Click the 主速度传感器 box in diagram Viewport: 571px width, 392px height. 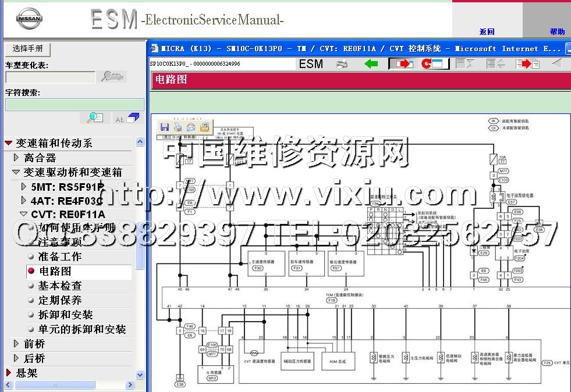pyautogui.click(x=266, y=263)
